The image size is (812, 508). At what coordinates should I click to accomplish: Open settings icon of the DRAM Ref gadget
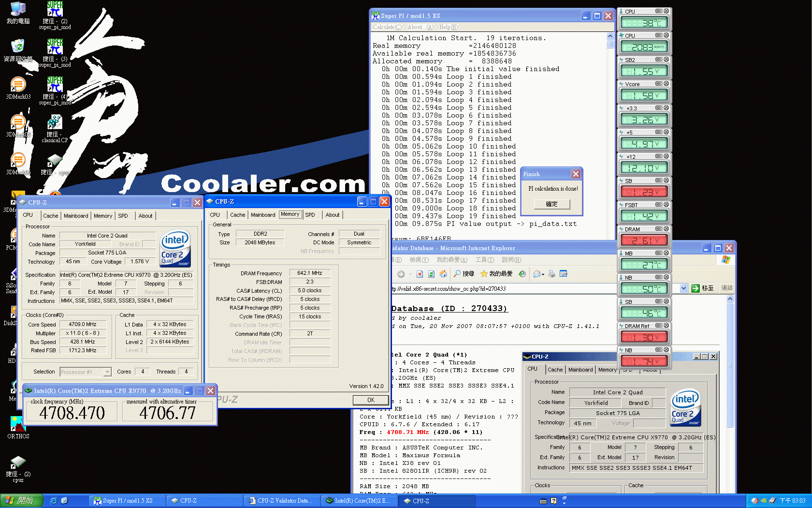(659, 326)
